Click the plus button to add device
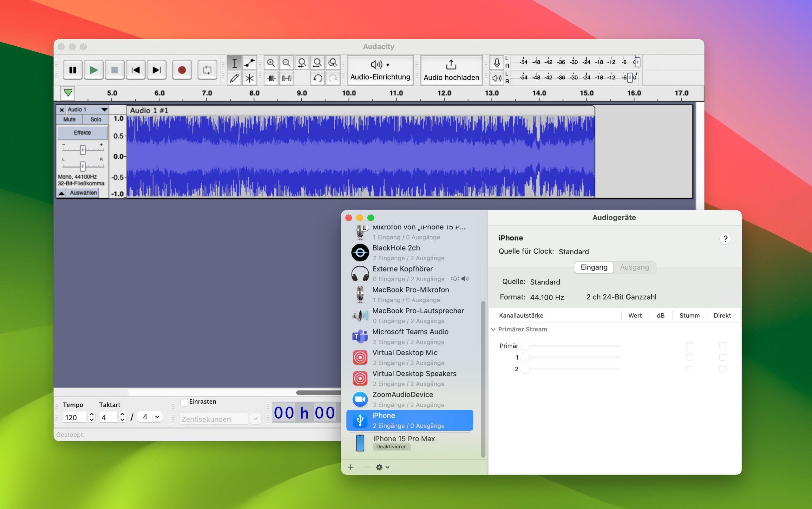The width and height of the screenshot is (812, 509). point(351,467)
